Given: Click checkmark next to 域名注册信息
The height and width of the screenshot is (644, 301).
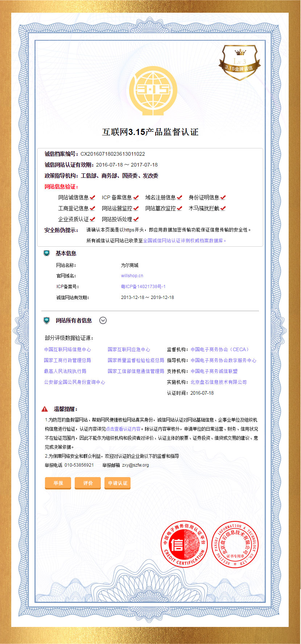Looking at the screenshot, I should pos(180,197).
